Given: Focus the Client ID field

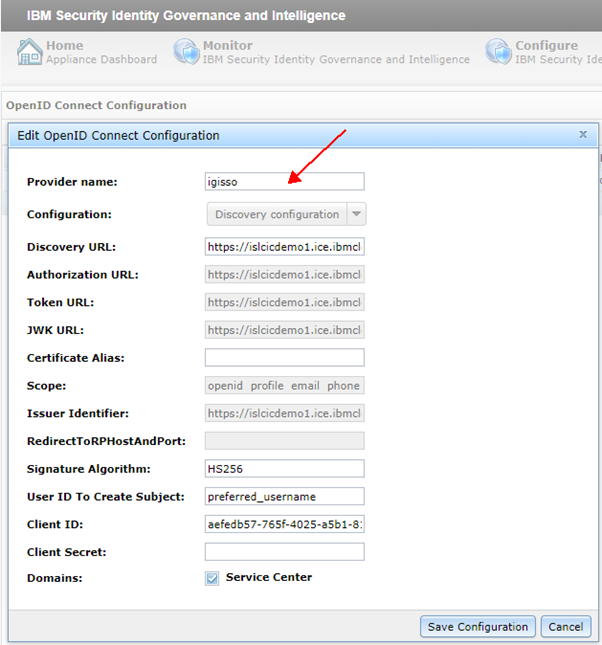Looking at the screenshot, I should [285, 524].
